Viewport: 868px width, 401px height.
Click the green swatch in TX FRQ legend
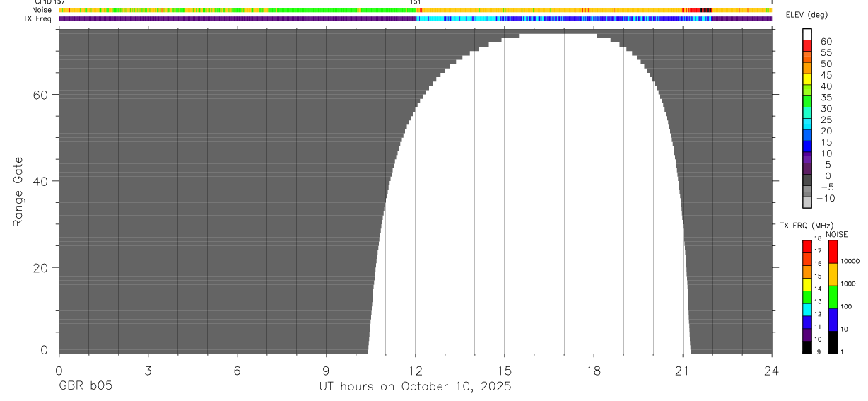(x=807, y=297)
